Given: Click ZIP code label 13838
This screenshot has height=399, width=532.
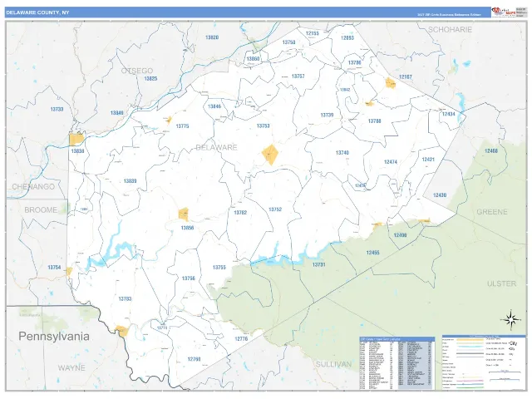Looking at the screenshot, I should (77, 151).
